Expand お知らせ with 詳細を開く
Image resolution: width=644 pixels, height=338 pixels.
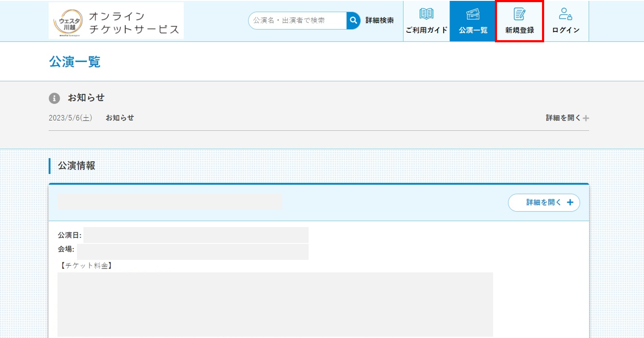[567, 118]
